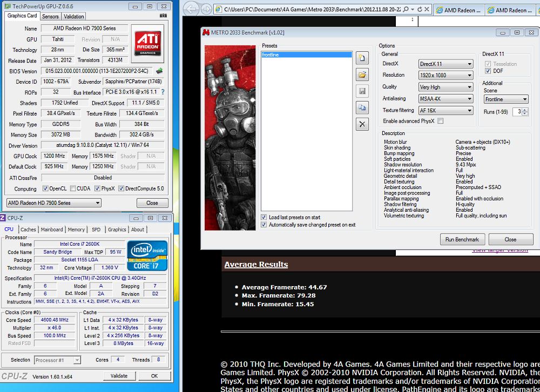
Task: Open the SPD tab in CPU-Z
Action: 96,229
